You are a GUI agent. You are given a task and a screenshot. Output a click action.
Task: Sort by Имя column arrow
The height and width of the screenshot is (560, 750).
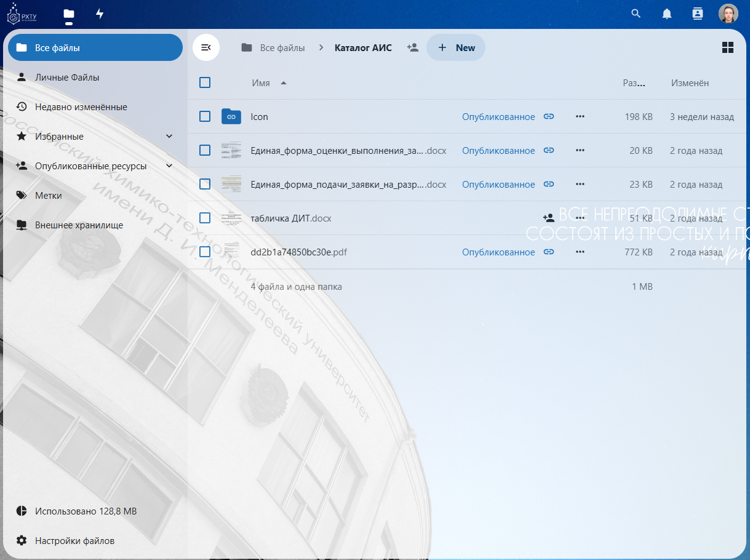(284, 83)
